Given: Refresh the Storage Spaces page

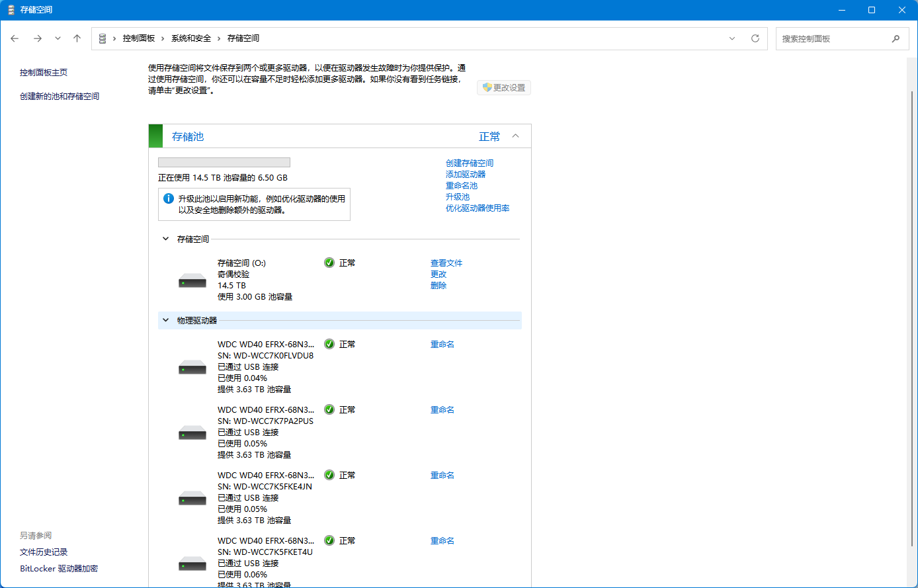Looking at the screenshot, I should pyautogui.click(x=755, y=38).
